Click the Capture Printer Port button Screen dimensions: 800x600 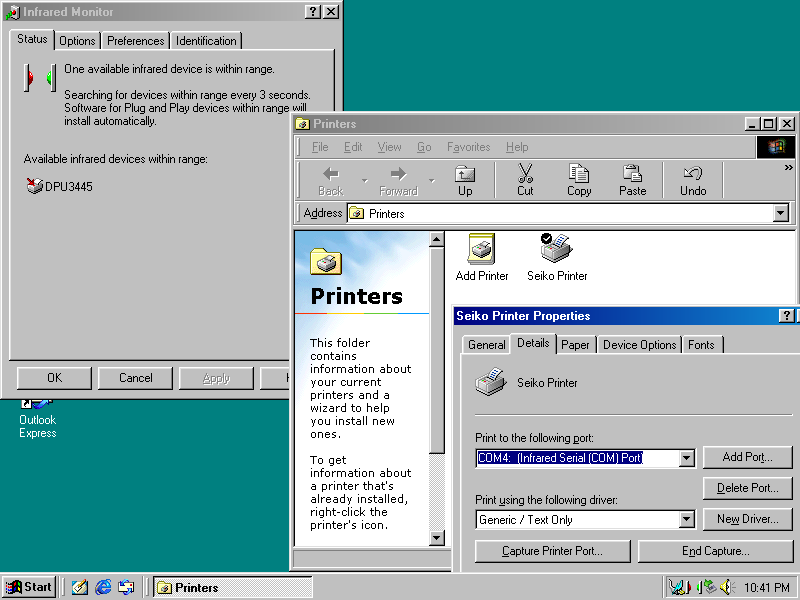[x=552, y=551]
